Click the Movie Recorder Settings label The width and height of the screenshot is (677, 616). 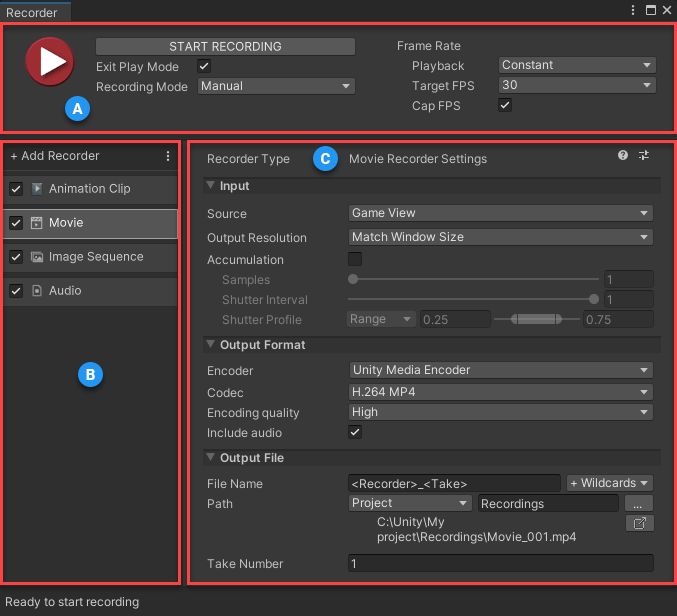click(x=418, y=159)
